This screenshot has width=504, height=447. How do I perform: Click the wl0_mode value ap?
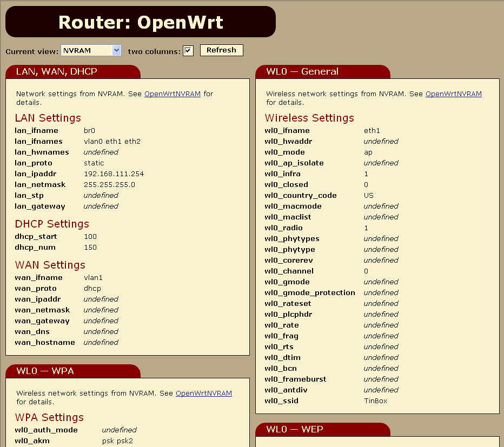click(x=368, y=152)
